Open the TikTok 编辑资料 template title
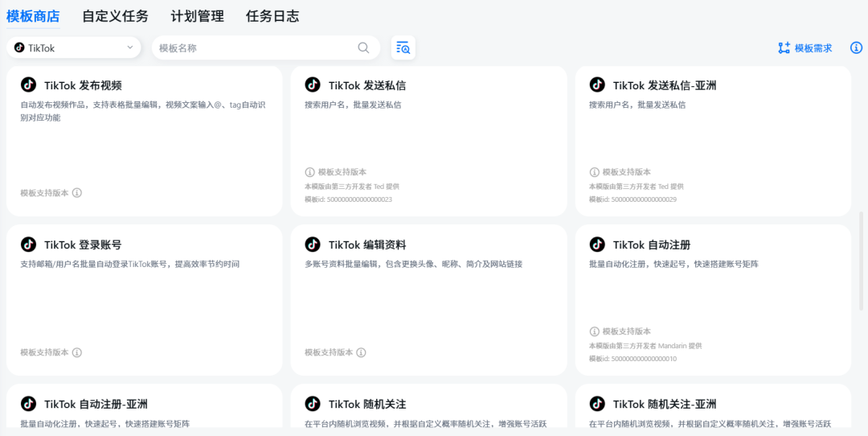The width and height of the screenshot is (868, 436). pyautogui.click(x=367, y=245)
